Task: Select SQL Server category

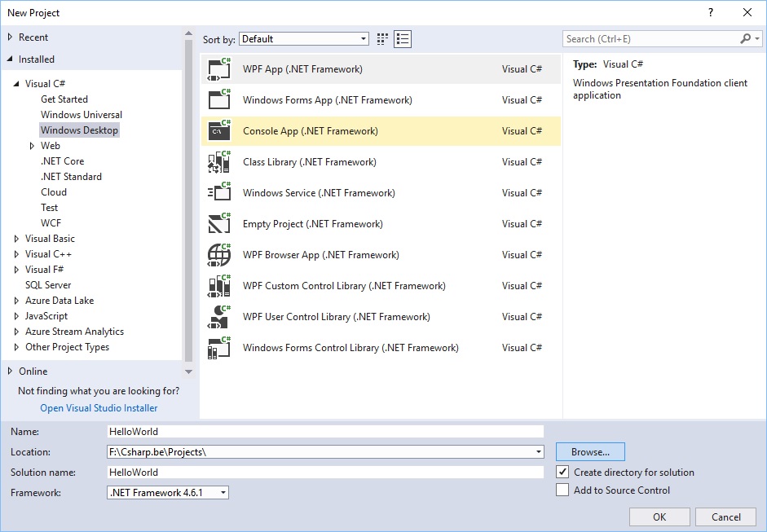Action: point(48,285)
